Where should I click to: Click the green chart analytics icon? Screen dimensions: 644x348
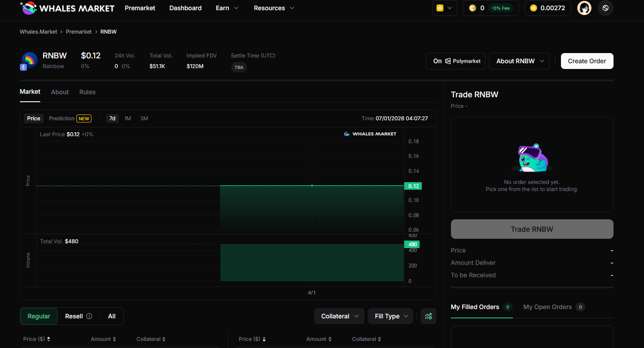point(428,316)
